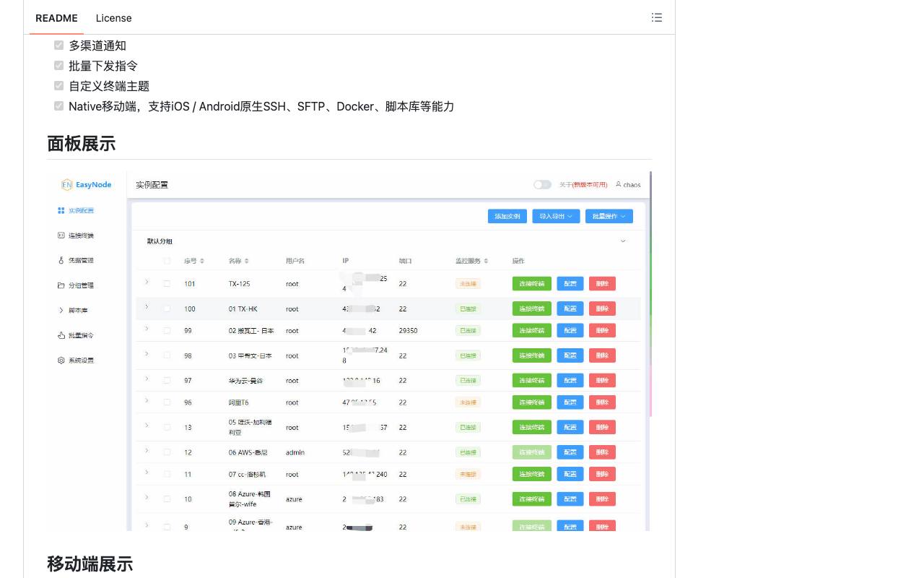Click the 添加实例 button
Viewport: 924px width, 578px height.
[x=507, y=216]
